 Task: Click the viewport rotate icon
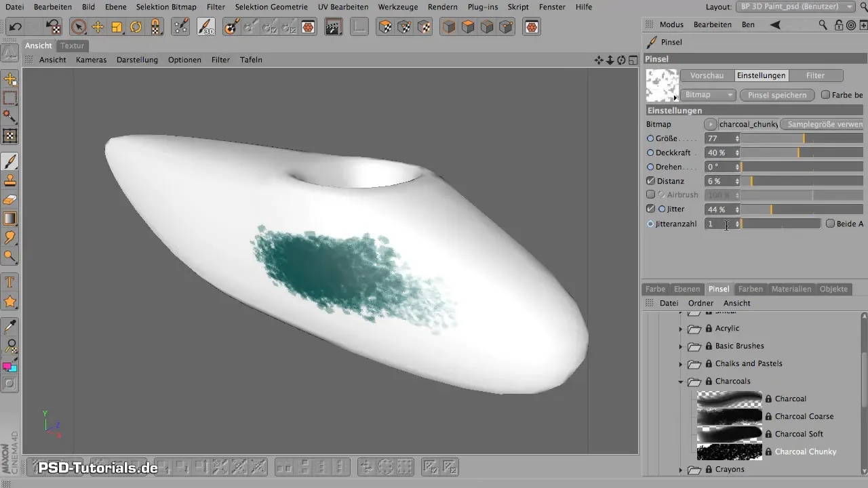(621, 60)
